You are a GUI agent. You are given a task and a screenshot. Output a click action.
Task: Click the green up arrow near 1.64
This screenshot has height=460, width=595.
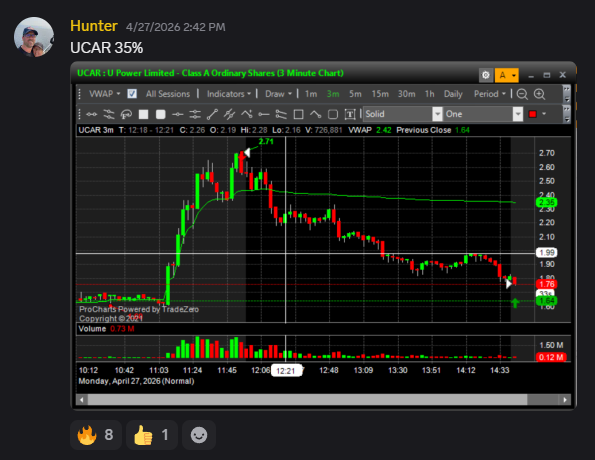(515, 303)
